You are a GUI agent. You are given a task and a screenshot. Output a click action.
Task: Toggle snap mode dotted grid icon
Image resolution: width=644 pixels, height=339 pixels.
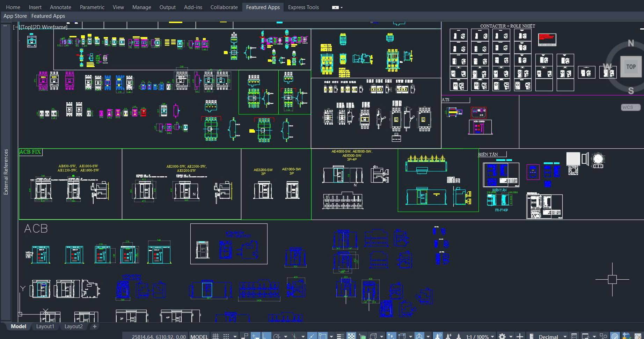[x=226, y=336]
